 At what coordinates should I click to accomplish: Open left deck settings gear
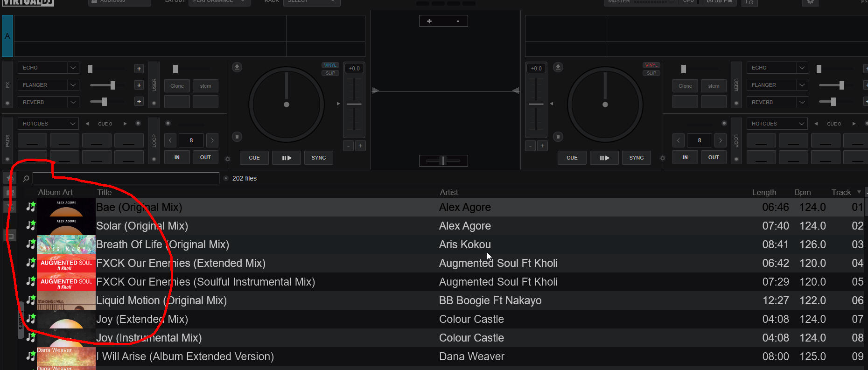228,159
